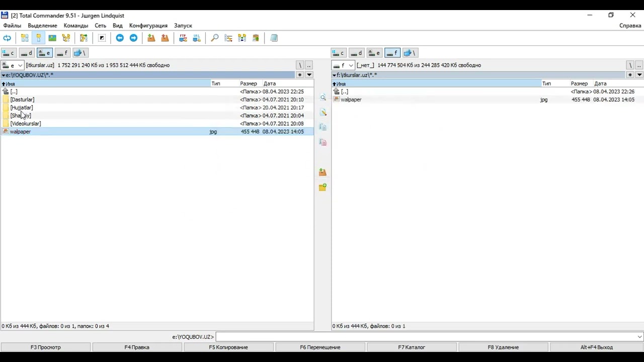Click the new folder icon in the middle bar
The image size is (644, 362).
click(x=323, y=188)
